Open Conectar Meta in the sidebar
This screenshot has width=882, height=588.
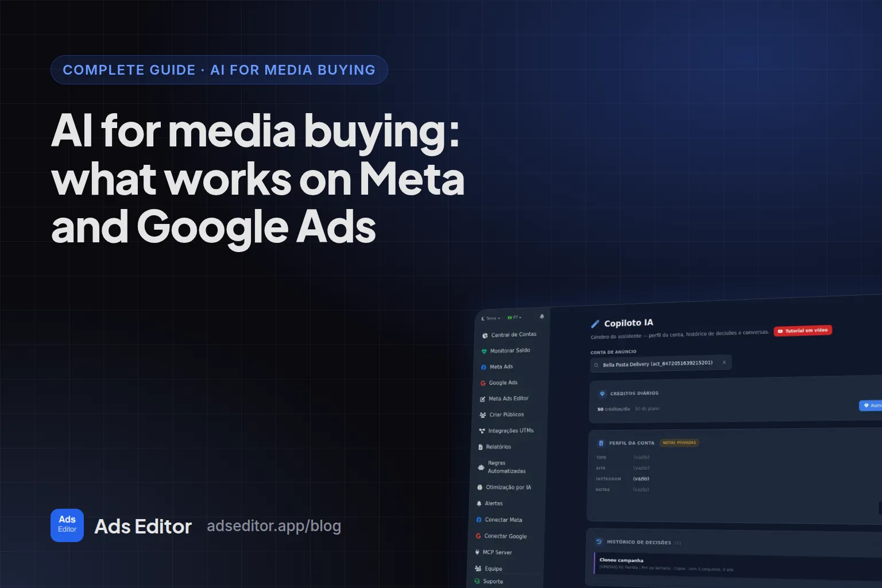click(x=499, y=520)
